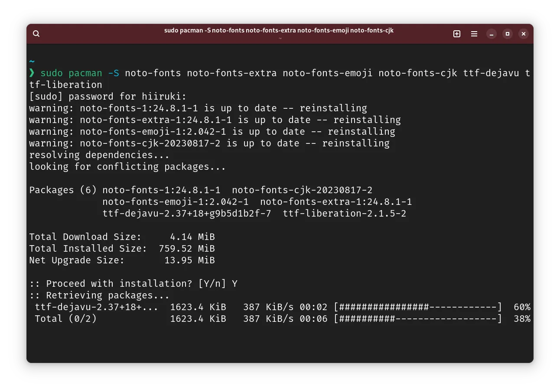Maximize the terminal window
The width and height of the screenshot is (560, 392).
[x=508, y=34]
